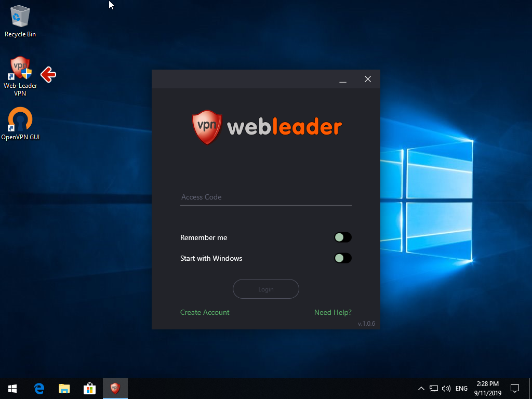Click the v.1.0.6 version label
The height and width of the screenshot is (399, 532).
tap(366, 324)
